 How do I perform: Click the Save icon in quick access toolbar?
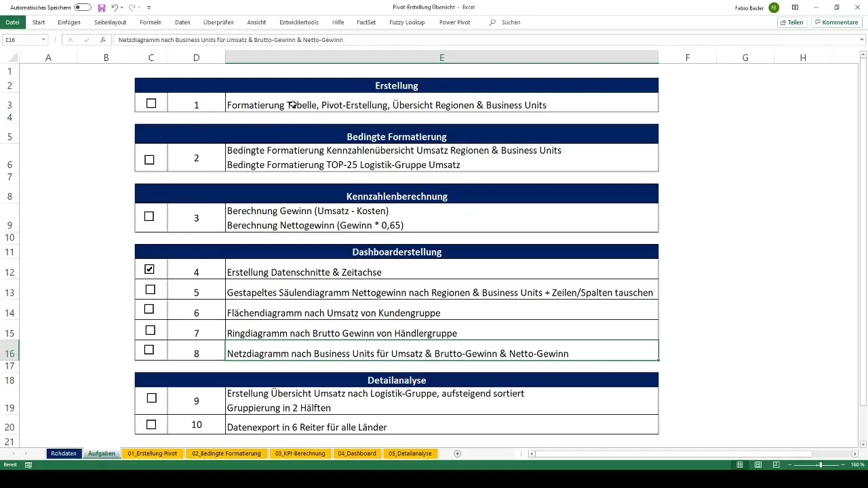coord(101,7)
